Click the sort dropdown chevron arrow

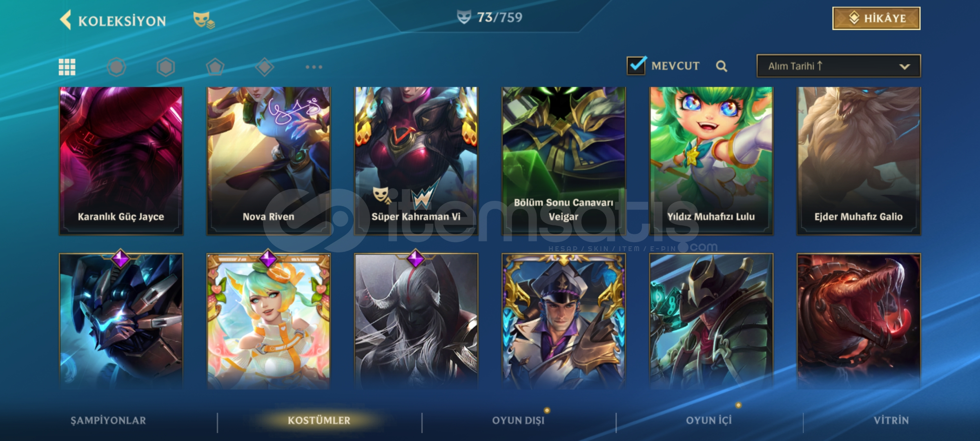[x=905, y=67]
